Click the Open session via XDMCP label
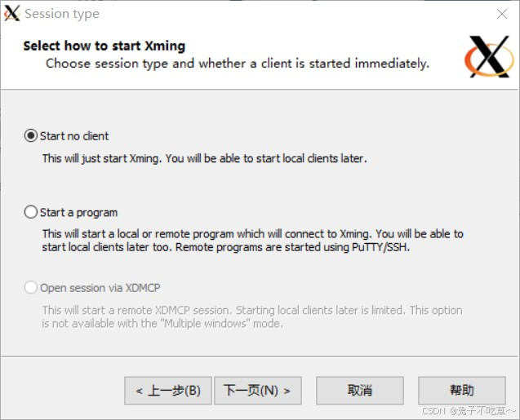 click(x=100, y=288)
